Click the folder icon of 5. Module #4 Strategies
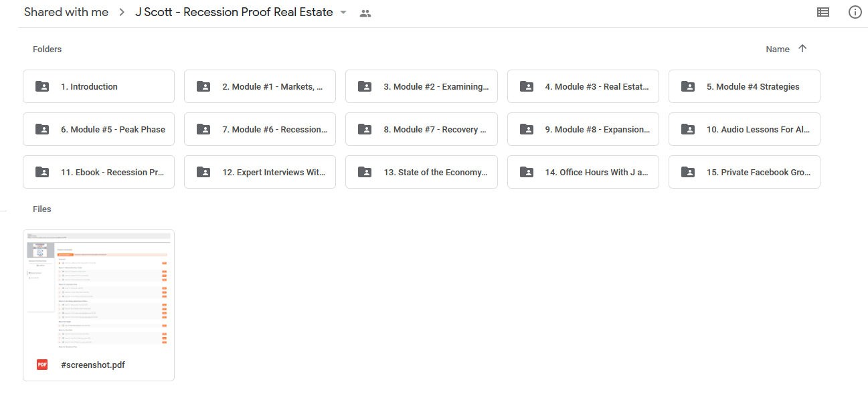This screenshot has width=868, height=394. coord(688,86)
